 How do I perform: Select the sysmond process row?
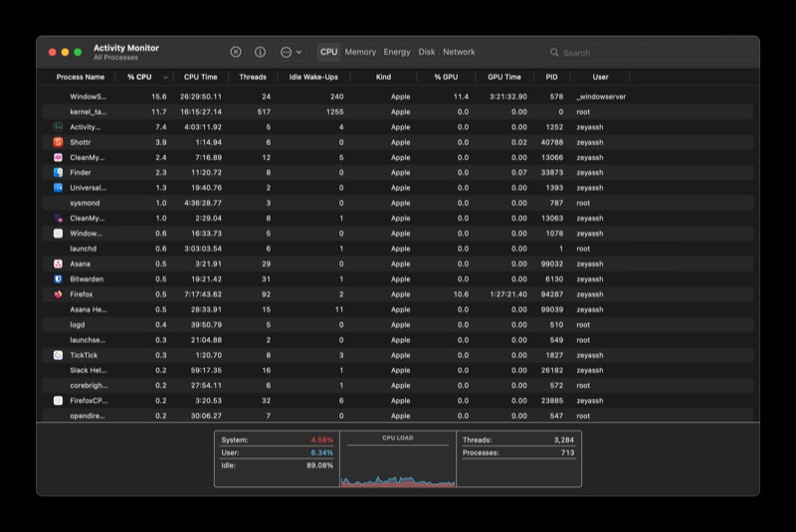click(397, 203)
